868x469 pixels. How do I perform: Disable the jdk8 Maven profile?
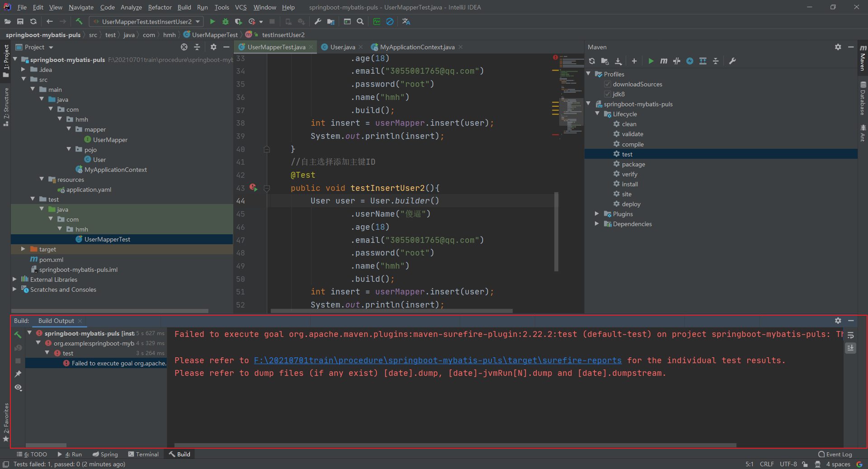point(608,94)
